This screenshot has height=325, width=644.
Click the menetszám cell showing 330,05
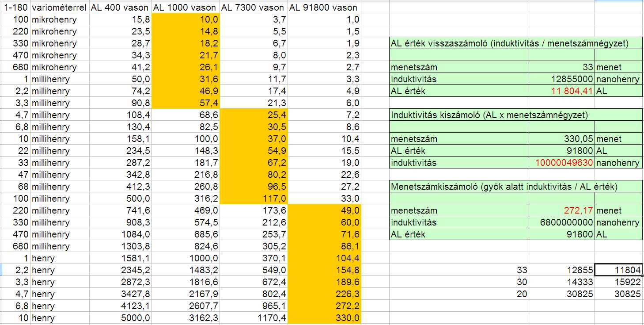click(x=561, y=139)
